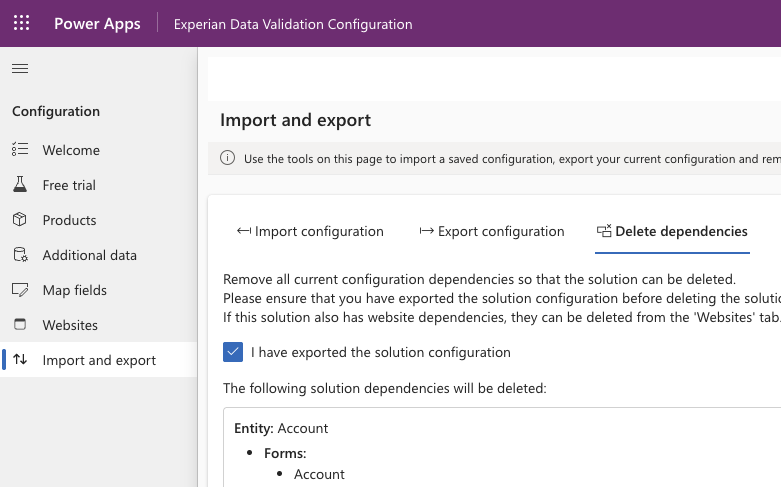Click the Map fields pencil icon
781x487 pixels.
tap(20, 290)
